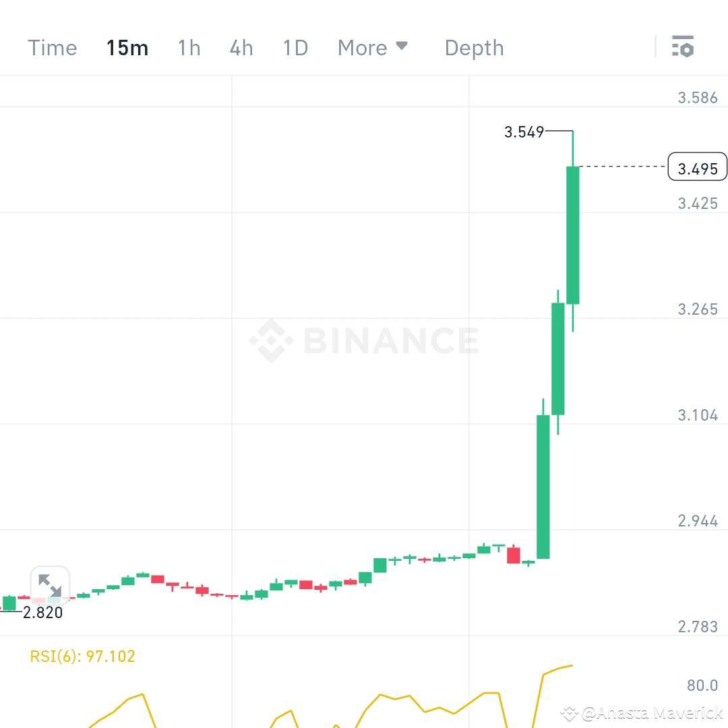728x728 pixels.
Task: Click the chevron next to More
Action: 402,47
